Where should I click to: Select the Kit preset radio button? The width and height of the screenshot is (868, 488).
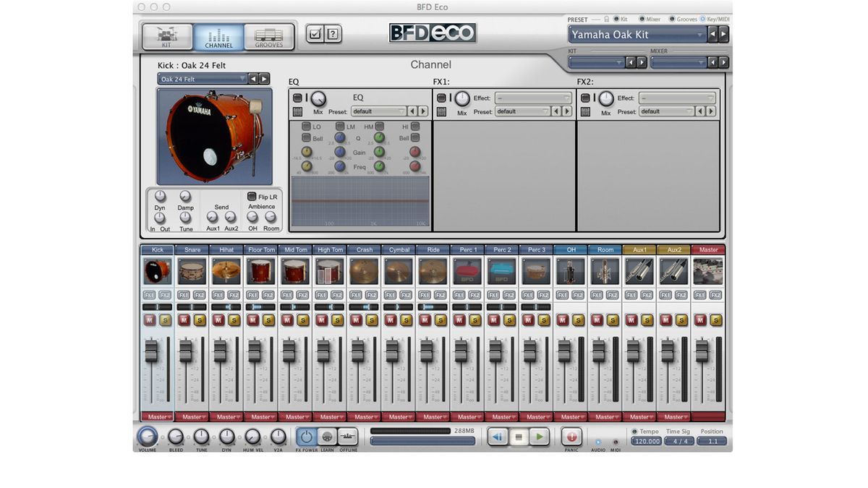(617, 19)
